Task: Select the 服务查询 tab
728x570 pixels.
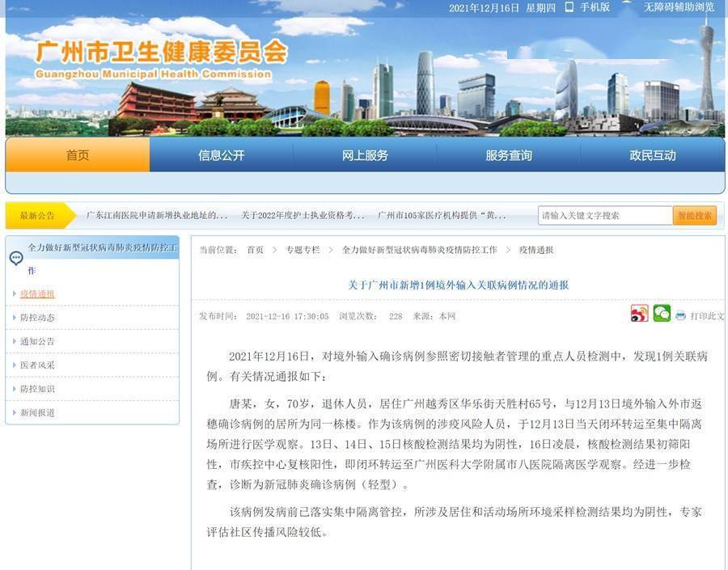Action: pyautogui.click(x=509, y=155)
